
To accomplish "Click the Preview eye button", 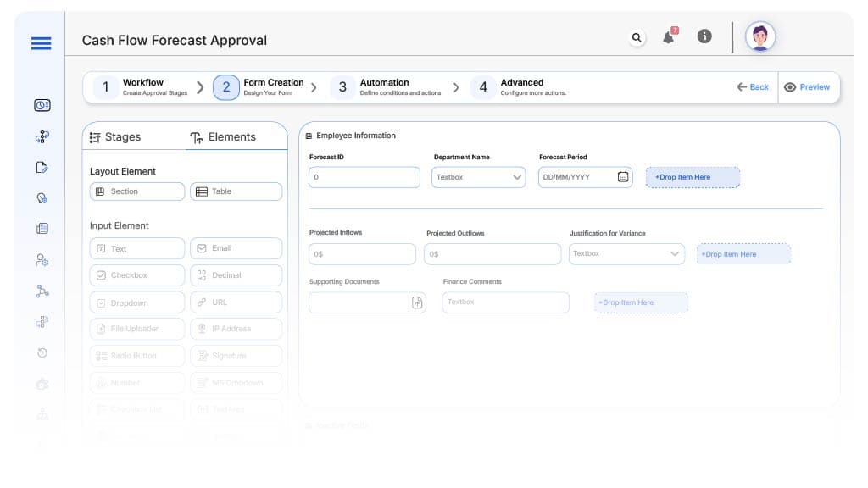I will point(807,87).
